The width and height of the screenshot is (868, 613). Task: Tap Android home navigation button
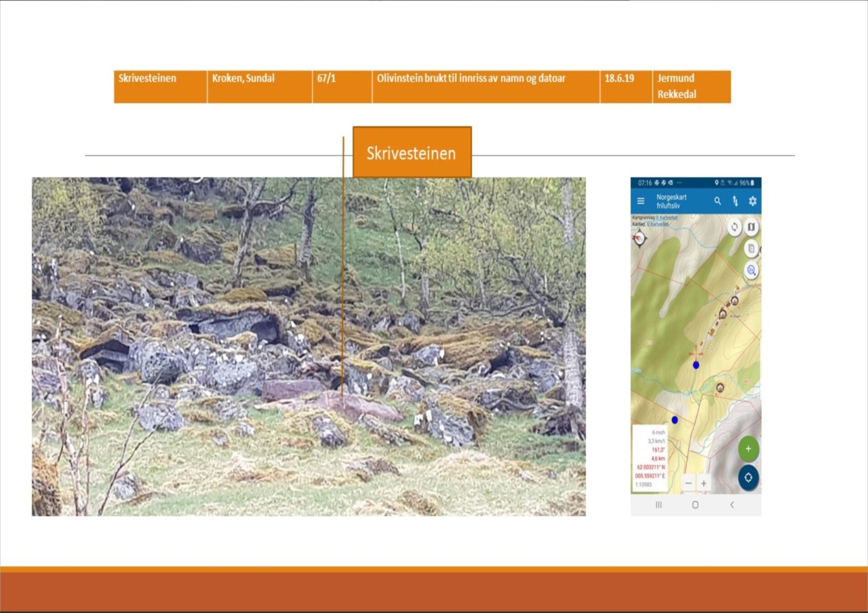[x=695, y=505]
